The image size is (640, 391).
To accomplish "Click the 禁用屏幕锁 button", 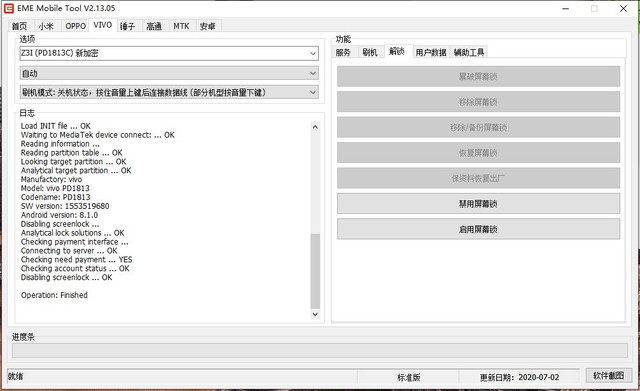I will click(478, 204).
